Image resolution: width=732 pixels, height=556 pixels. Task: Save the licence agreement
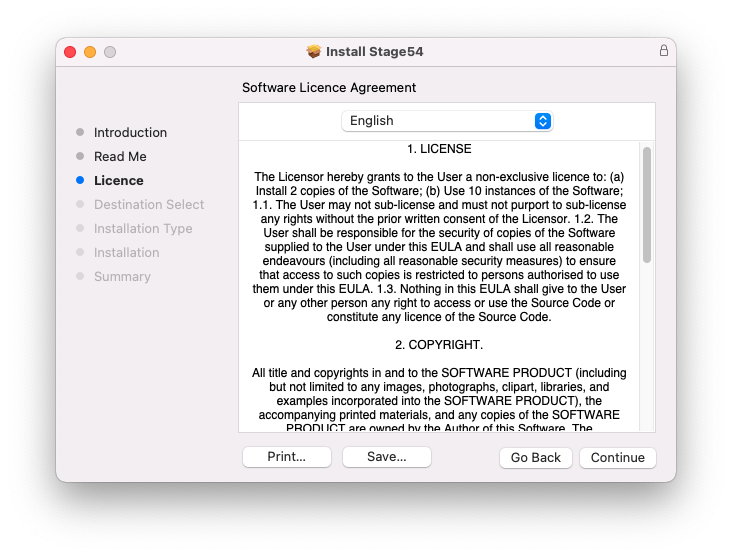[387, 457]
